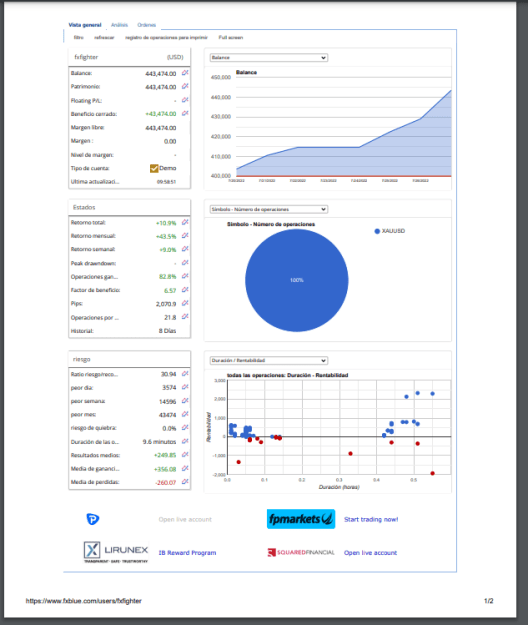Click the icon in the Pips row
This screenshot has height=625, width=528.
tap(185, 303)
